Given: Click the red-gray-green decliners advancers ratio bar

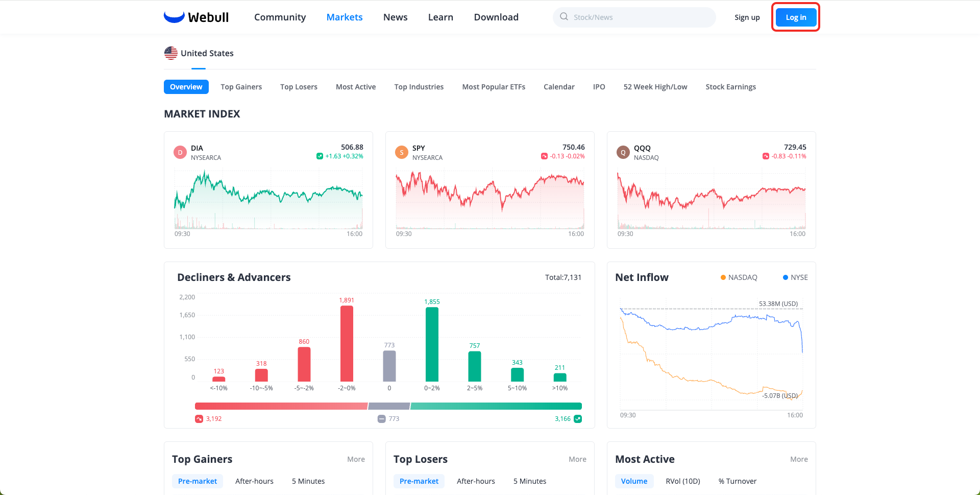Looking at the screenshot, I should coord(388,406).
